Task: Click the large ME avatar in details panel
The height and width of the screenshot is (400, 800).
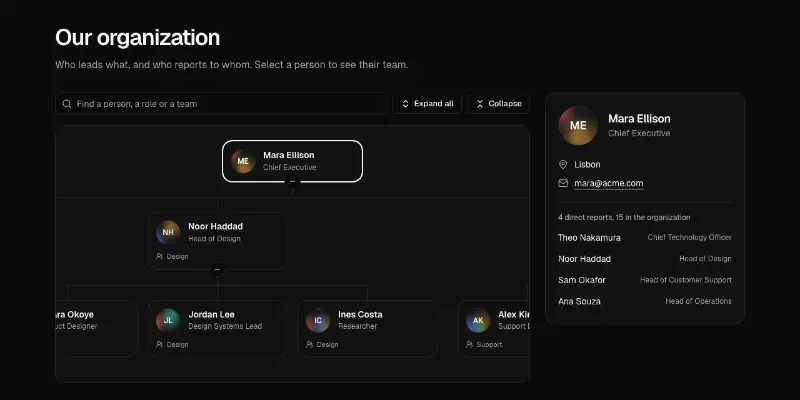Action: point(578,126)
